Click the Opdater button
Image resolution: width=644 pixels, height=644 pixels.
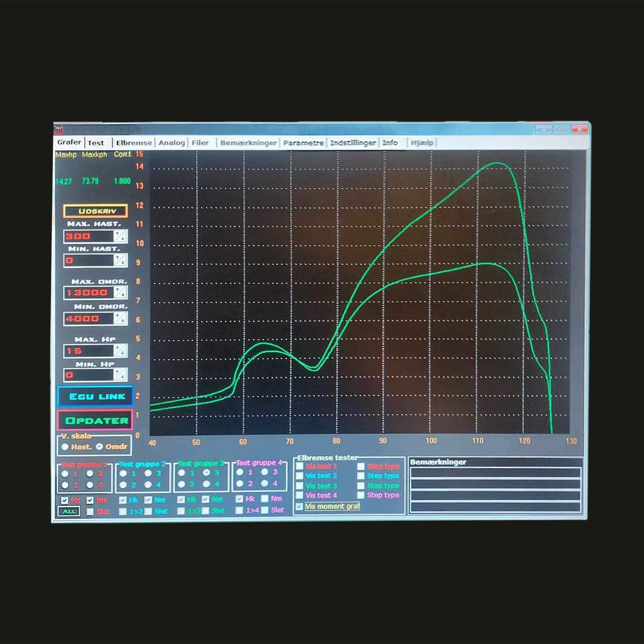click(95, 420)
